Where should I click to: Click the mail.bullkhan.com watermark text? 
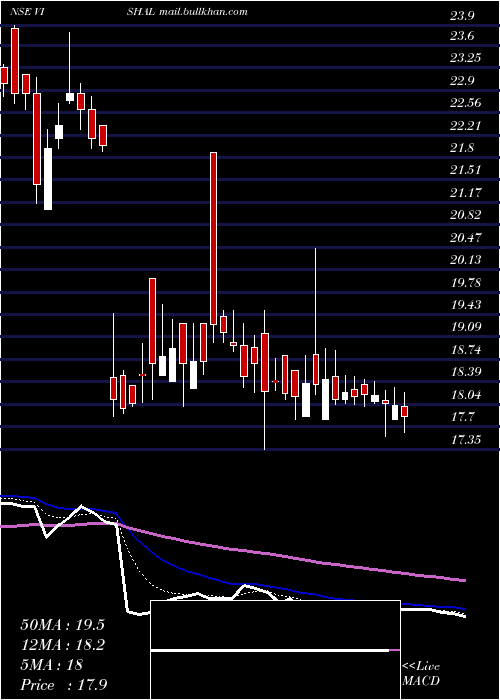pyautogui.click(x=203, y=12)
